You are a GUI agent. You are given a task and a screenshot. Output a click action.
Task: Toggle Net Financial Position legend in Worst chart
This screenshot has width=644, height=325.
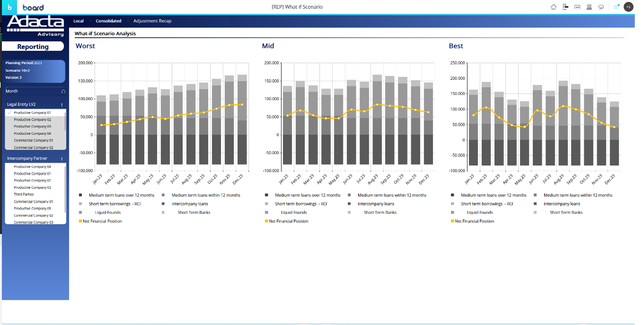(x=100, y=221)
